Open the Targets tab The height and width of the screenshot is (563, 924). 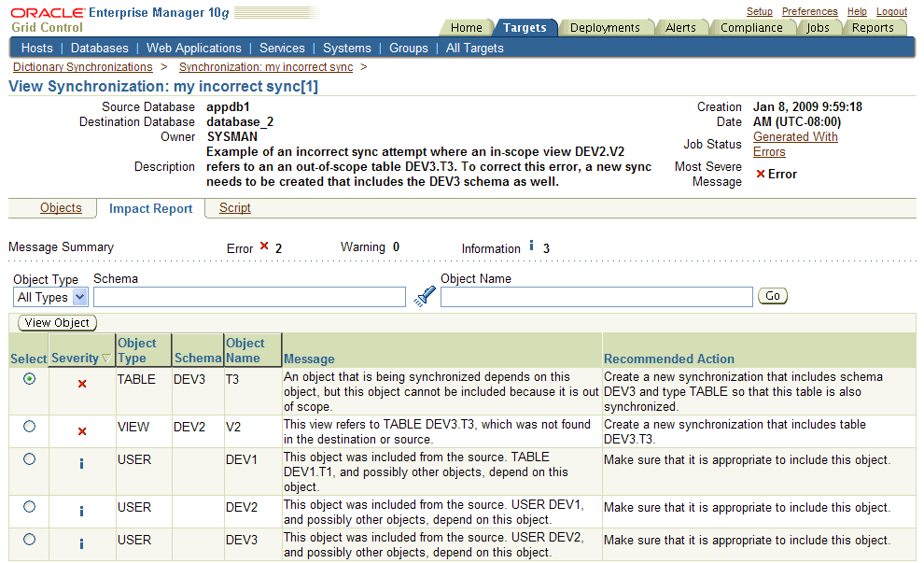coord(525,27)
